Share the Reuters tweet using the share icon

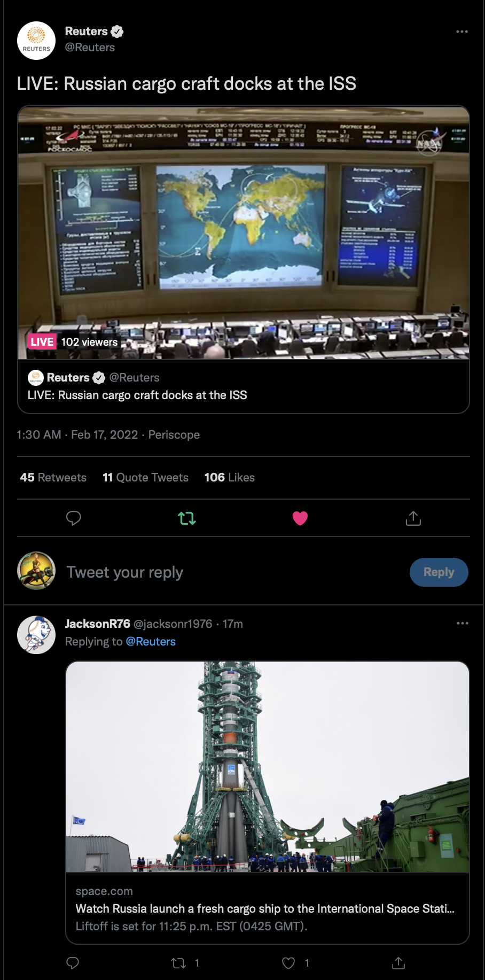tap(413, 518)
